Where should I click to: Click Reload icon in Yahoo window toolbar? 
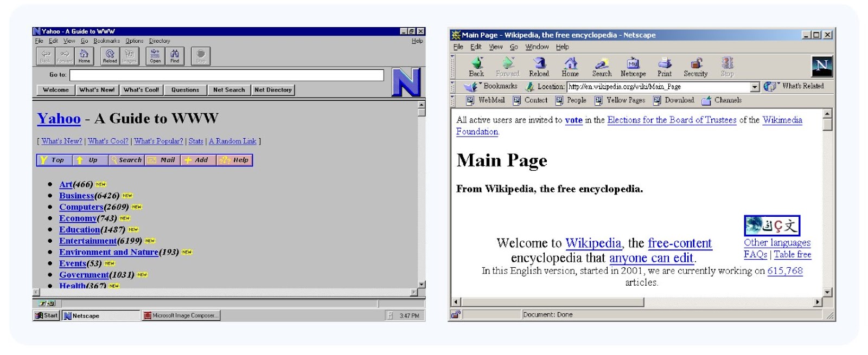click(x=110, y=55)
